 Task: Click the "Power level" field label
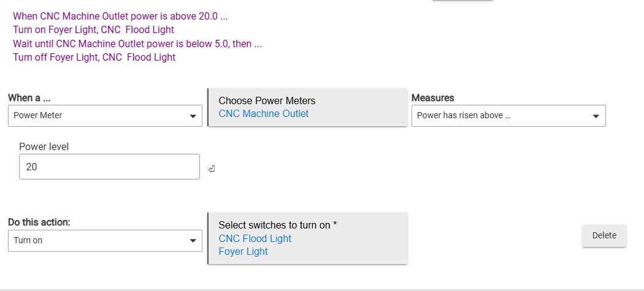[x=44, y=146]
